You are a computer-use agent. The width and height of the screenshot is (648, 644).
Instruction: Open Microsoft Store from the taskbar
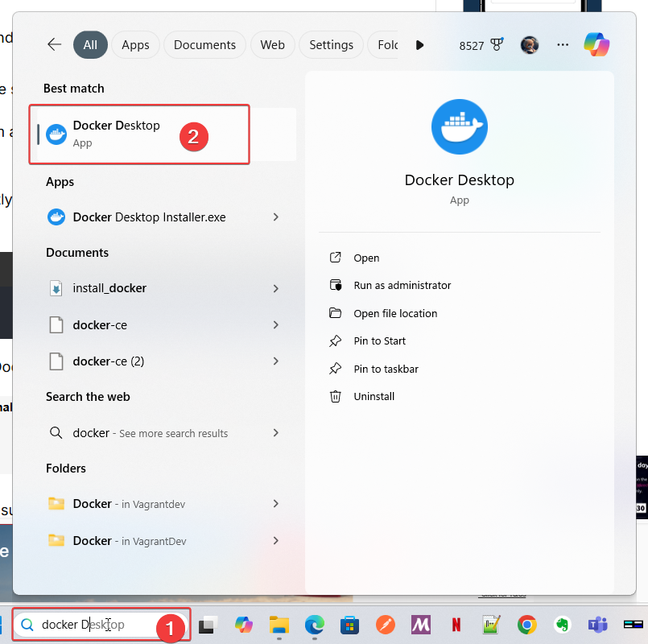[349, 625]
